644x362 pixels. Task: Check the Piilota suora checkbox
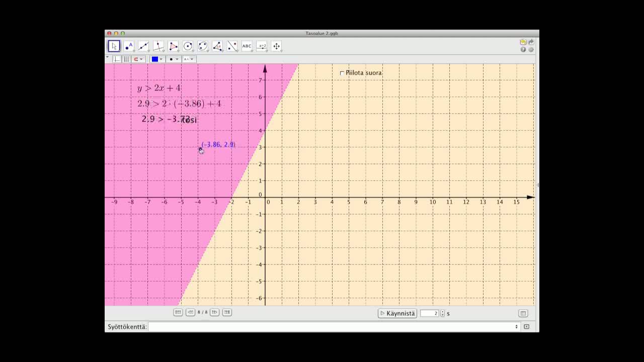click(342, 73)
